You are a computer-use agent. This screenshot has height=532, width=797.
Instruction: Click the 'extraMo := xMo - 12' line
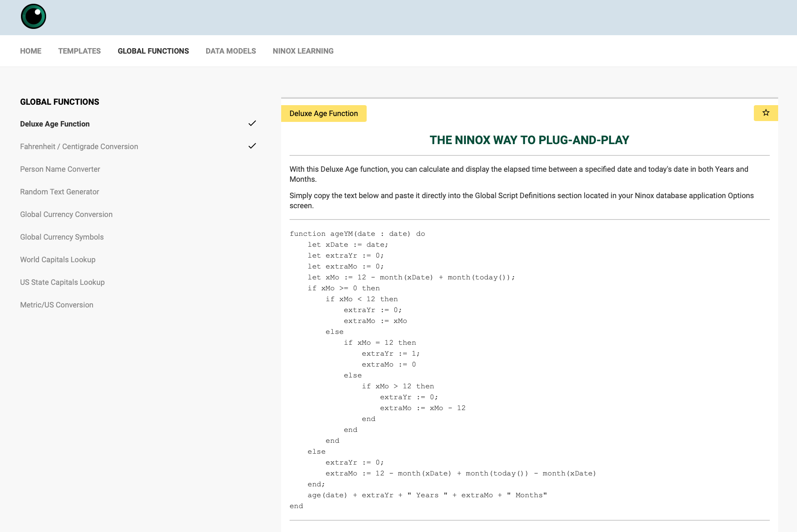(423, 408)
